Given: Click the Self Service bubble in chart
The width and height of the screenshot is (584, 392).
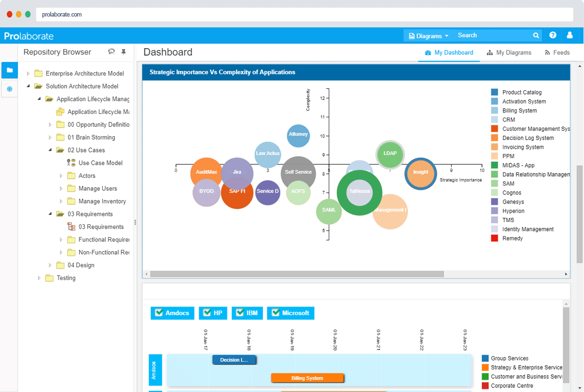Looking at the screenshot, I should (x=298, y=173).
